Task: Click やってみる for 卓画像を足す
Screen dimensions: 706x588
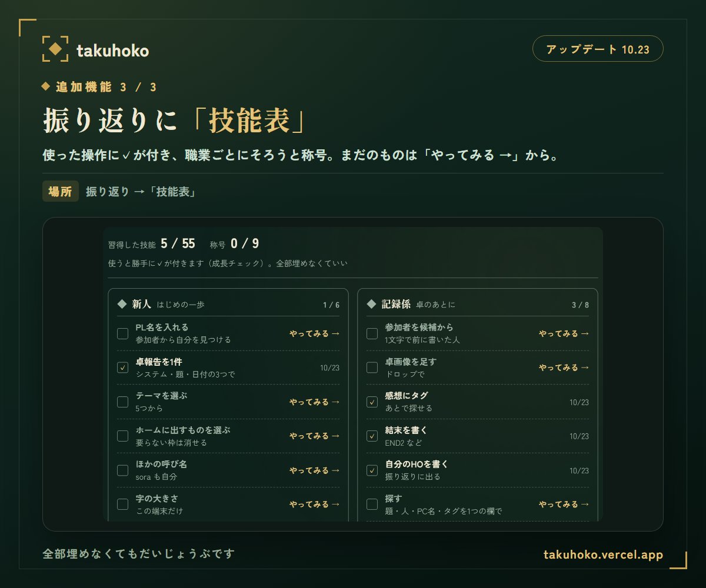Action: [x=564, y=367]
